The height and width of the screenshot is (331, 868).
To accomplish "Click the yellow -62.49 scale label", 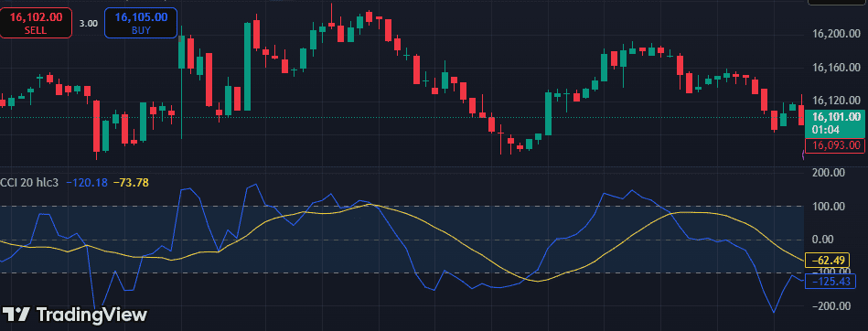I will 827,261.
